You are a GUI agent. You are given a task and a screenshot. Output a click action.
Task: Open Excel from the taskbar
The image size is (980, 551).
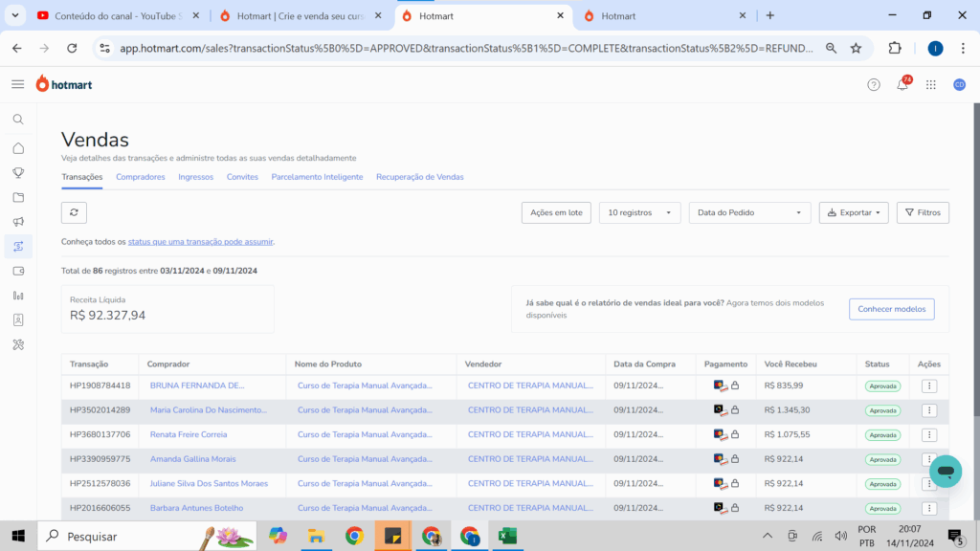coord(507,536)
